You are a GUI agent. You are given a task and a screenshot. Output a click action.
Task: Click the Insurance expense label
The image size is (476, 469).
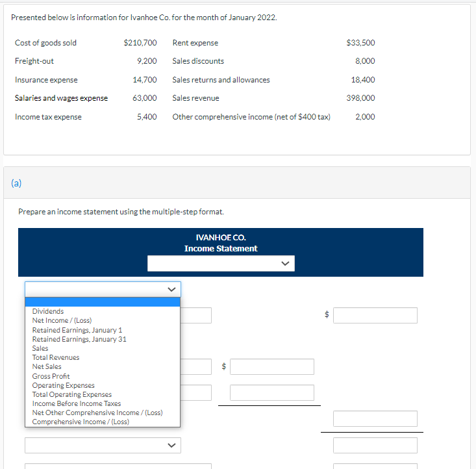pyautogui.click(x=46, y=80)
